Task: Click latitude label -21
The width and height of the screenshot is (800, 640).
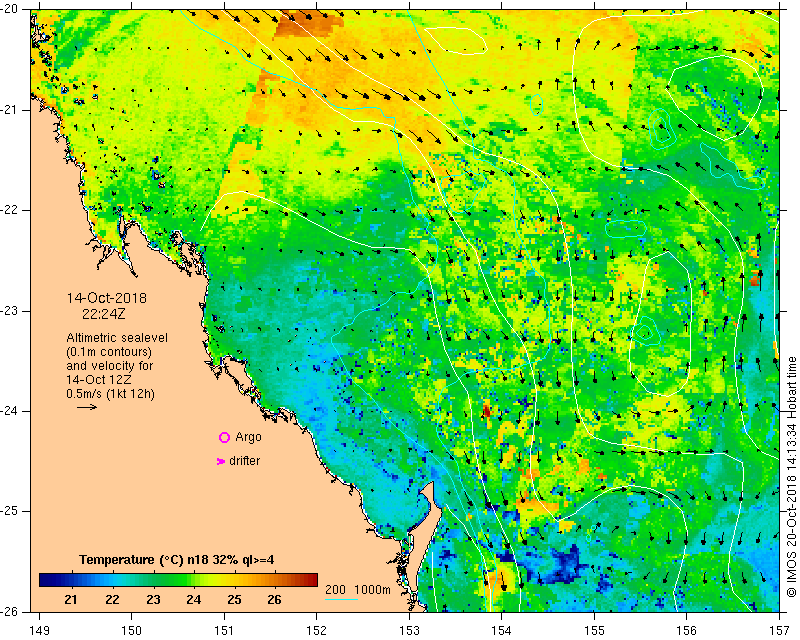Action: 11,110
